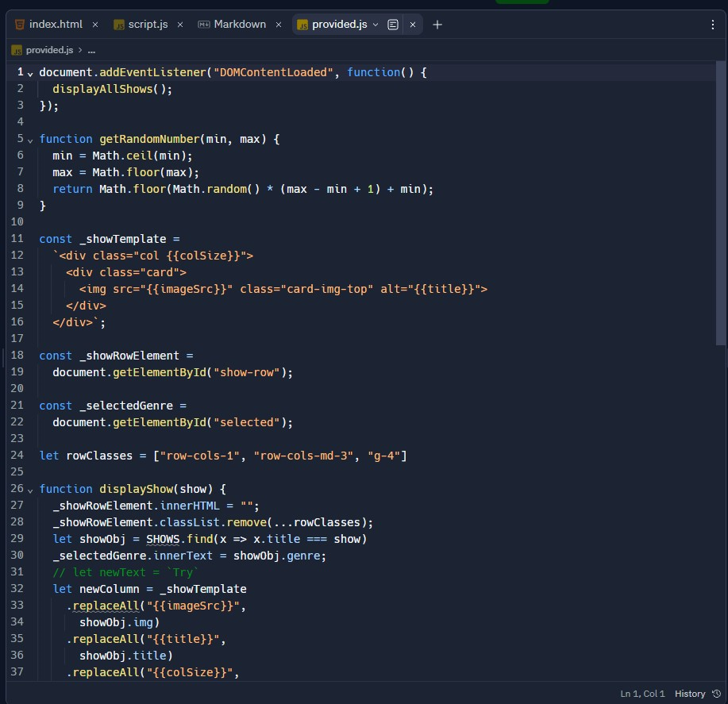728x704 pixels.
Task: Click the Ln 1, Col 1 position indicator
Action: coord(642,693)
